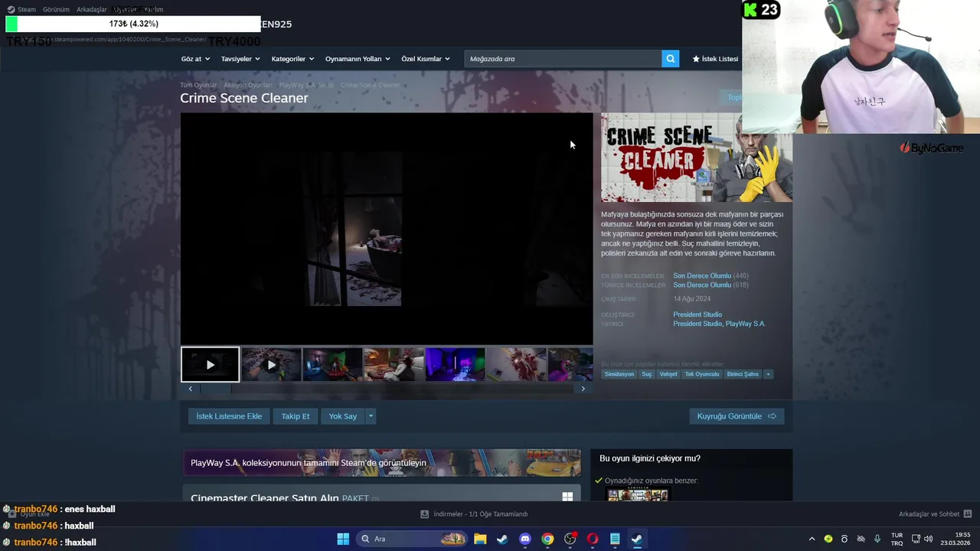
Task: Play the first trailer video thumbnail
Action: pos(210,365)
